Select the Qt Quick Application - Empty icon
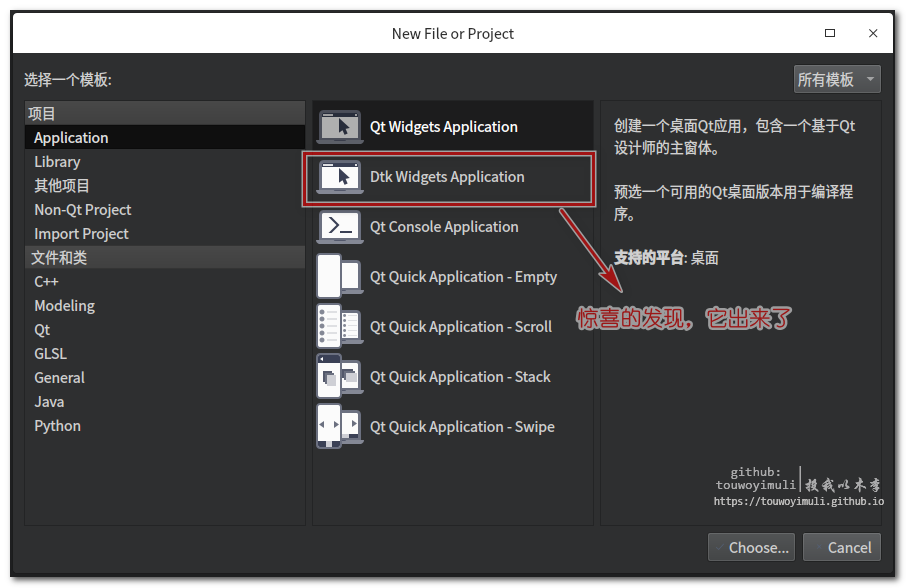906x588 pixels. 340,277
